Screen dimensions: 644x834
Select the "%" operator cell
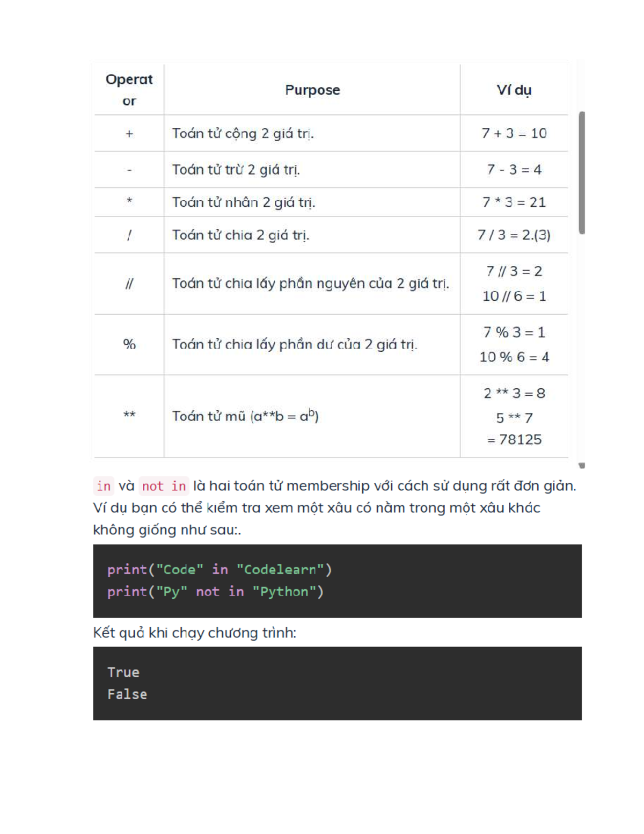(x=129, y=344)
